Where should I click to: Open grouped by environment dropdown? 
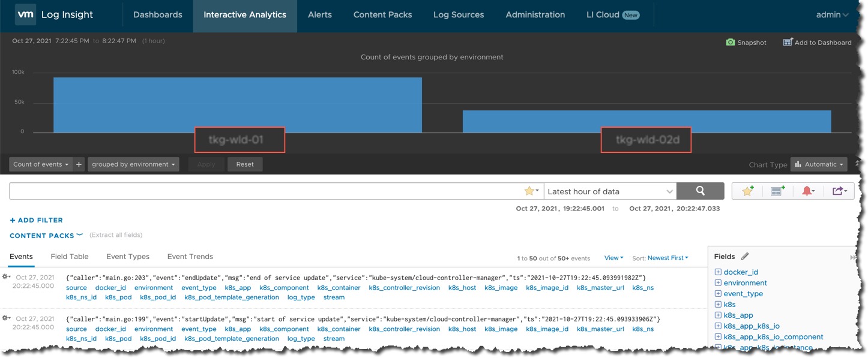(x=133, y=164)
